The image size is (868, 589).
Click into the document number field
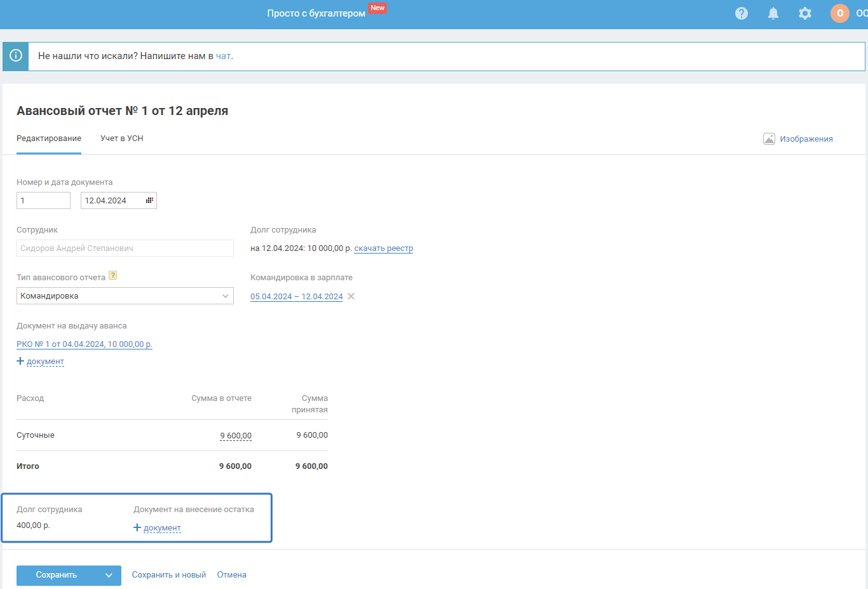coord(43,200)
